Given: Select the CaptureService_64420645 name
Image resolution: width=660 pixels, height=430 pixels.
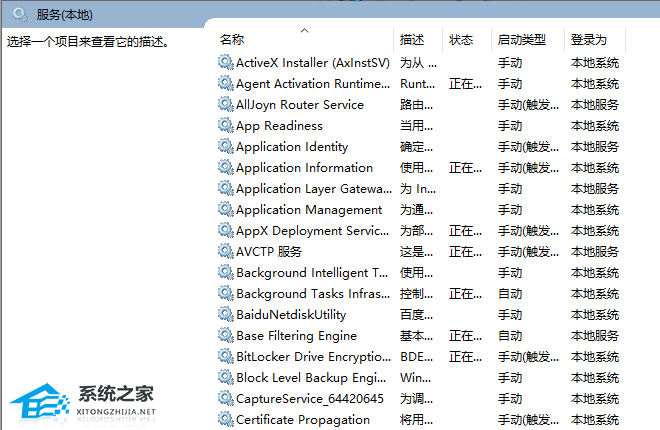Looking at the screenshot, I should click(310, 398).
